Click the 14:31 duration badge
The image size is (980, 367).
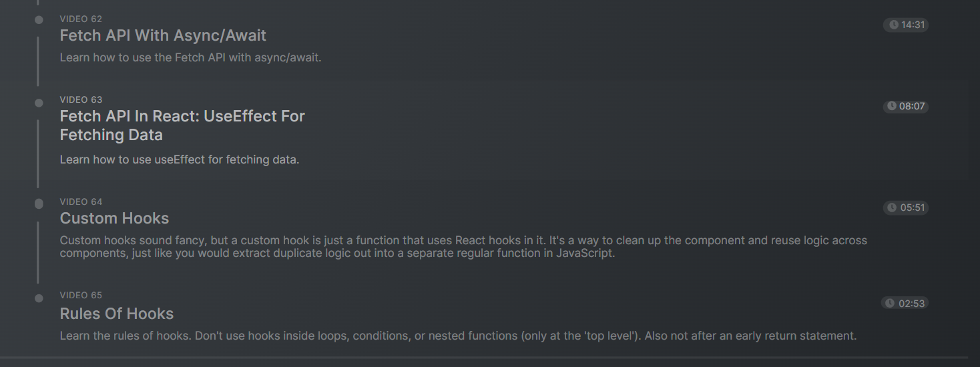[906, 25]
